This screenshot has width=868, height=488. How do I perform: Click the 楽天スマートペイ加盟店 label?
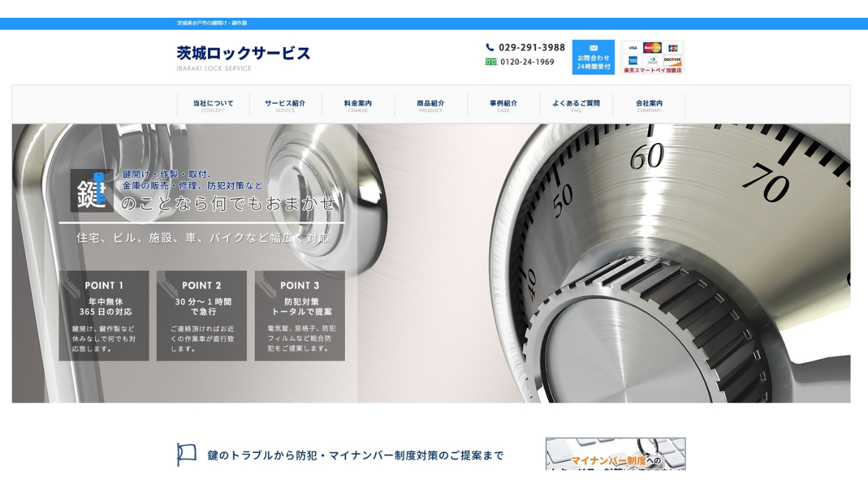[653, 71]
